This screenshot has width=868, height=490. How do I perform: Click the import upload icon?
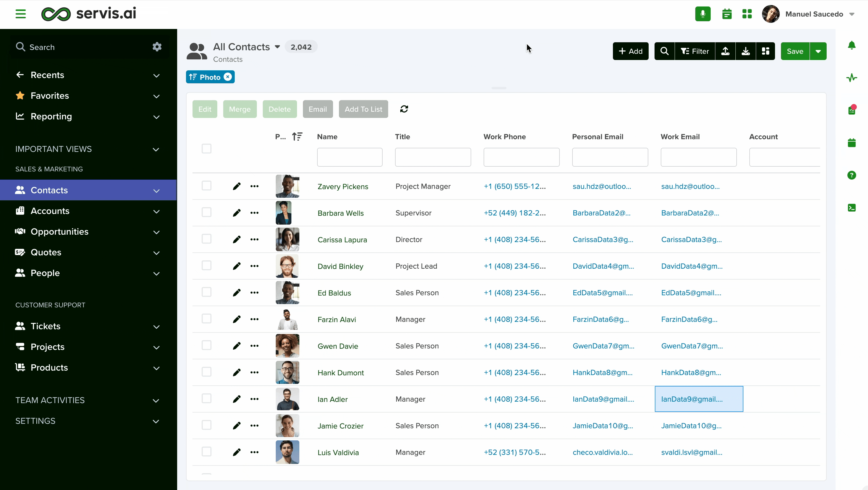tap(725, 51)
